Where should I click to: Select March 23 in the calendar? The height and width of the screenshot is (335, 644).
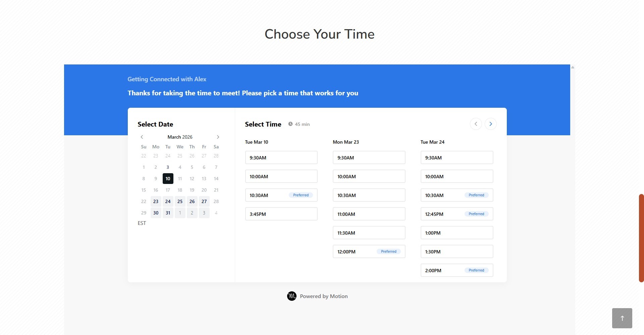(156, 201)
